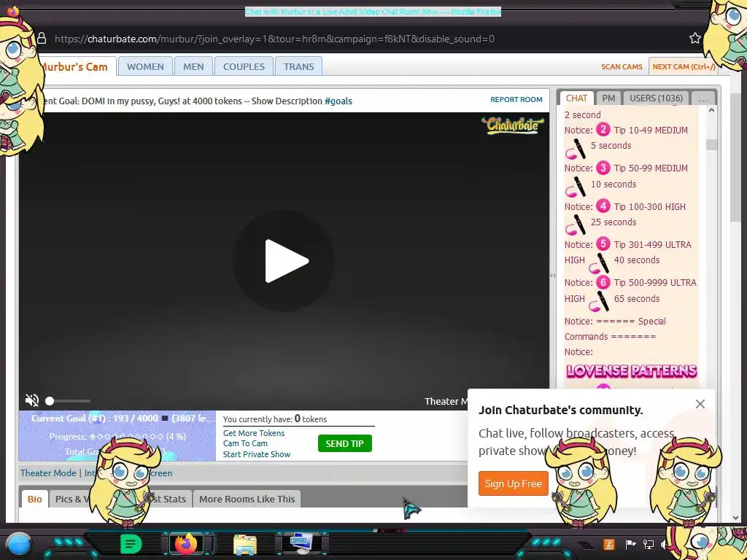Click the orange tray application icon
This screenshot has height=560, width=747.
pos(608,544)
